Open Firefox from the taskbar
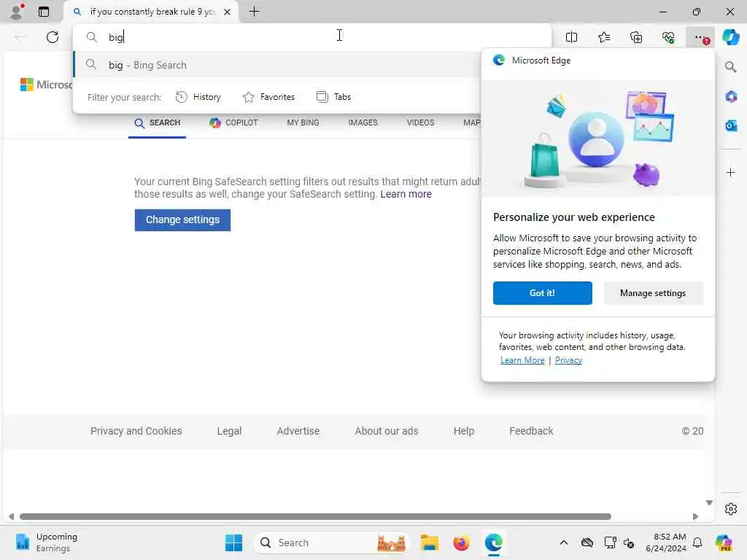 coord(461,542)
